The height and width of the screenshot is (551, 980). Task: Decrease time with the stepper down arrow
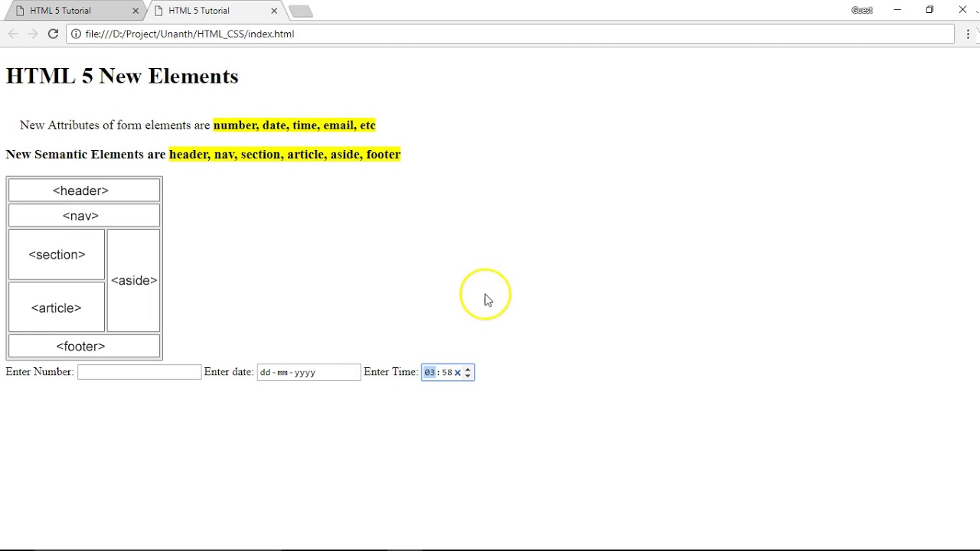click(468, 376)
